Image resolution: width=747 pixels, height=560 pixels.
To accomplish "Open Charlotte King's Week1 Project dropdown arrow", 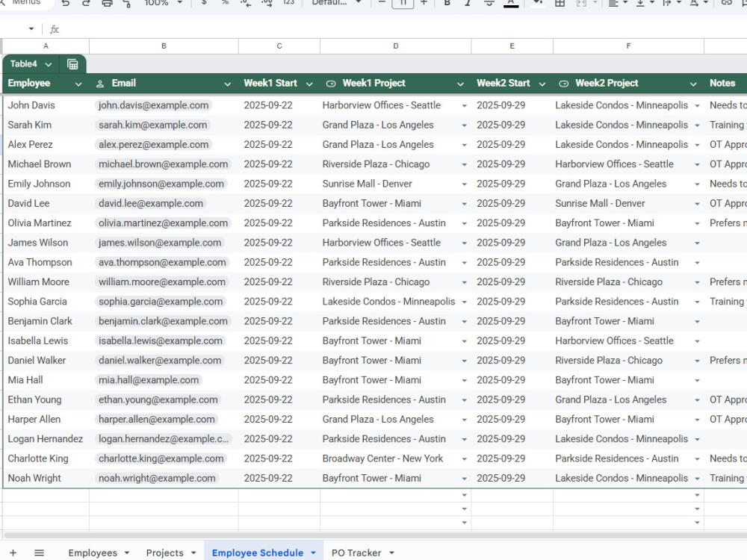I will 464,459.
